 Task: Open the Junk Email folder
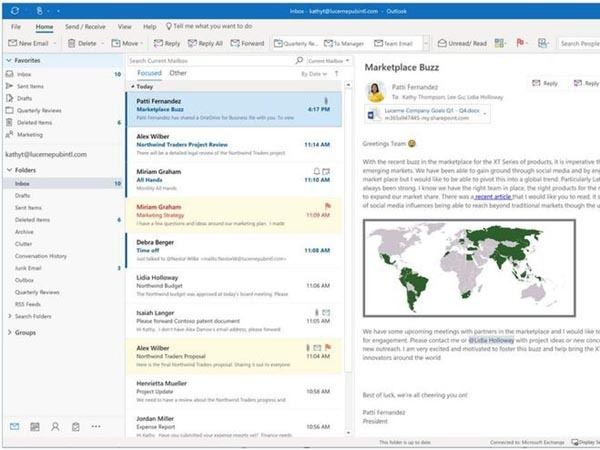[x=28, y=268]
